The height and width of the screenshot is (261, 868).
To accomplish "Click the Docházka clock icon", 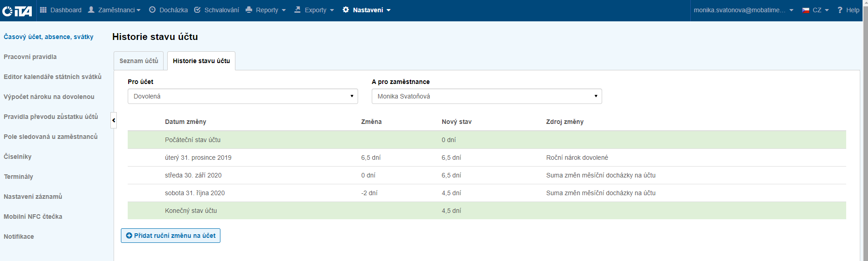I will (152, 10).
